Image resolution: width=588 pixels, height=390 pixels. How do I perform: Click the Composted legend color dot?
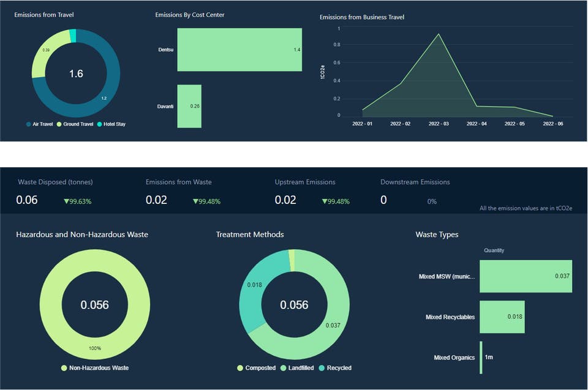240,368
